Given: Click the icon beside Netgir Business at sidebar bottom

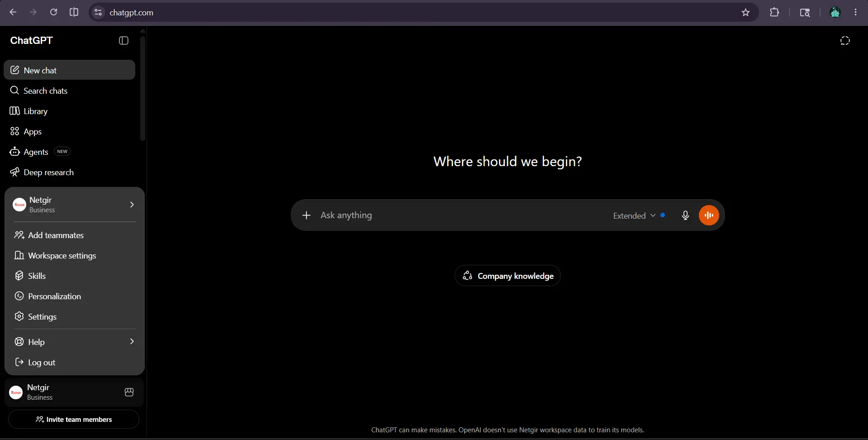Looking at the screenshot, I should [x=129, y=392].
